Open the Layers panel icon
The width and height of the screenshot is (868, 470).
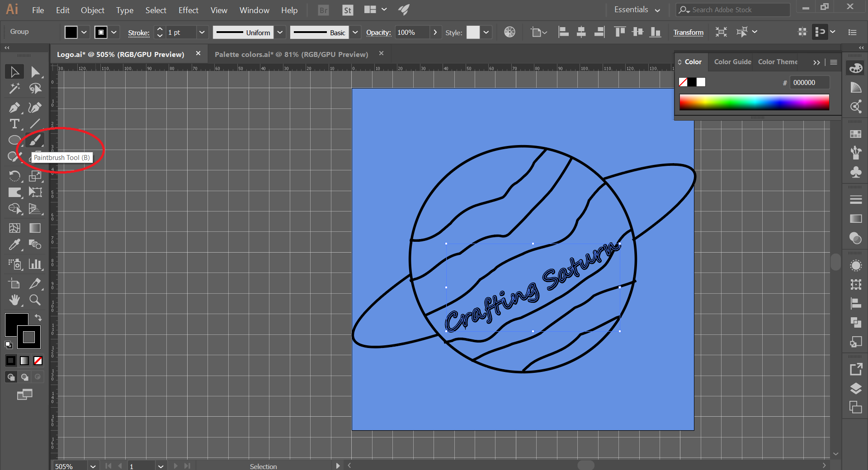[856, 388]
